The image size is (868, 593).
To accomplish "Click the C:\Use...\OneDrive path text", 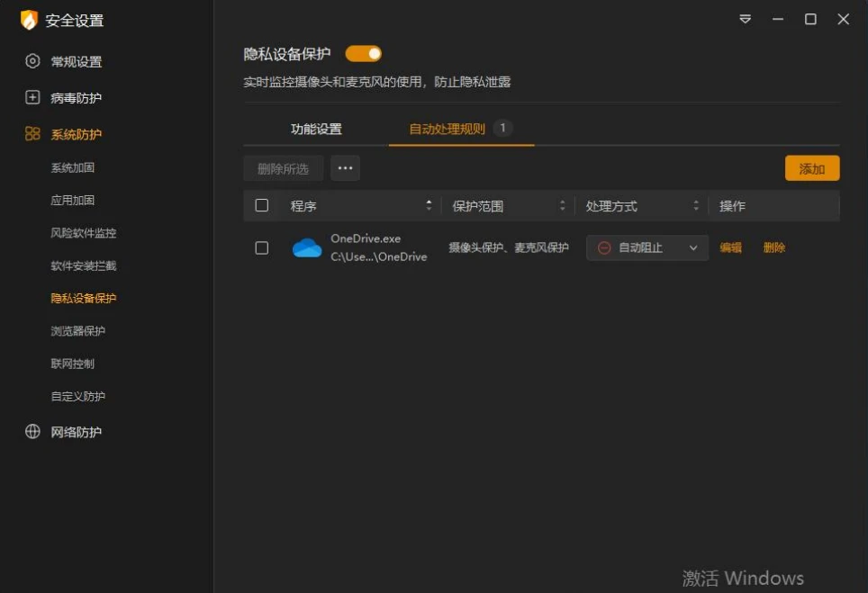I will pos(379,256).
